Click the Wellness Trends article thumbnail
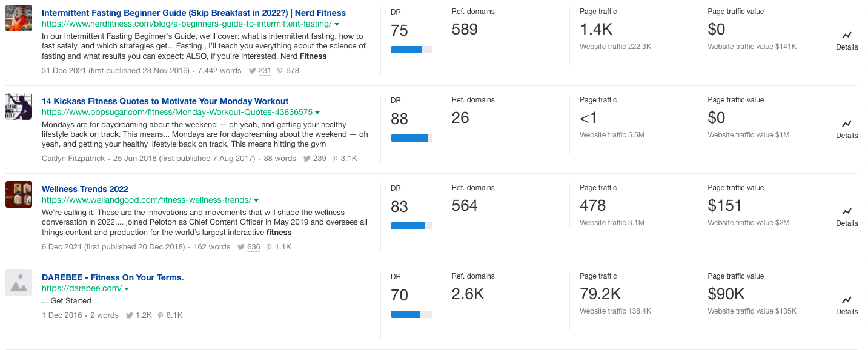This screenshot has height=350, width=868. [19, 194]
